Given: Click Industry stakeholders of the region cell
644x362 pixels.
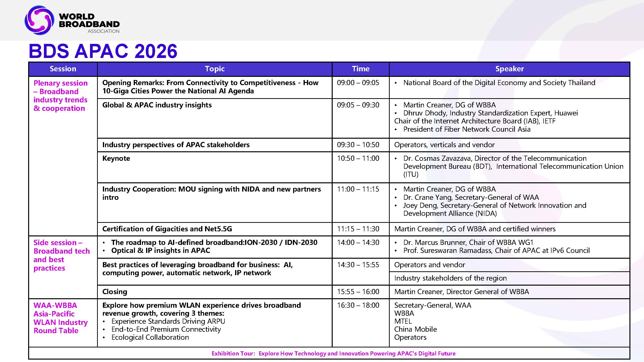Looking at the screenshot, I should [x=510, y=278].
